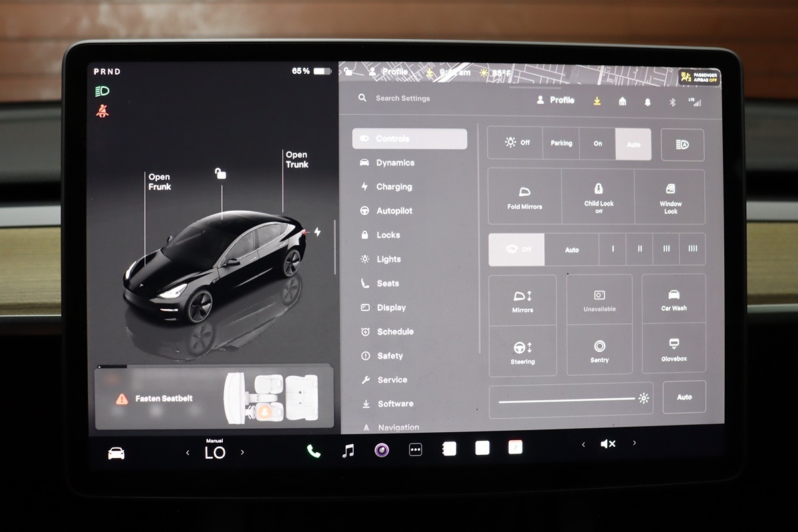The width and height of the screenshot is (798, 532).
Task: Set headlights to Parking
Action: [x=561, y=143]
